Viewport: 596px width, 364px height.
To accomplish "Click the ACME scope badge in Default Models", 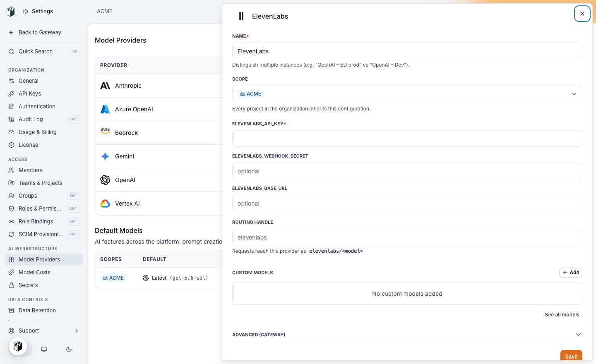I will click(x=113, y=278).
